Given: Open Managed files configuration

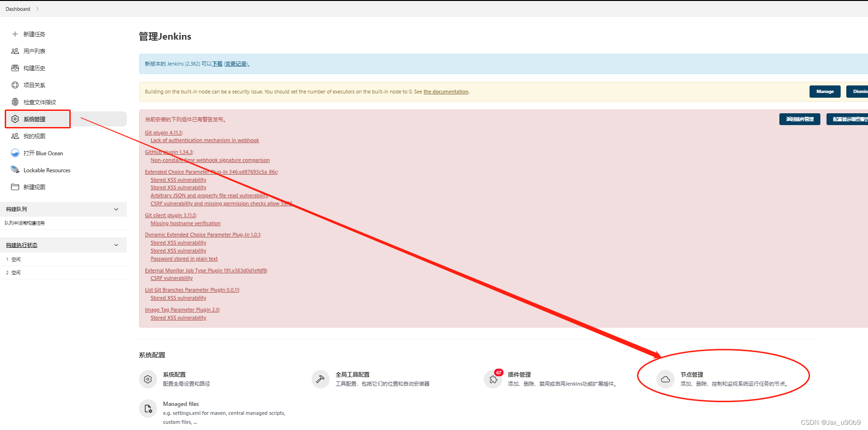Looking at the screenshot, I should point(181,404).
